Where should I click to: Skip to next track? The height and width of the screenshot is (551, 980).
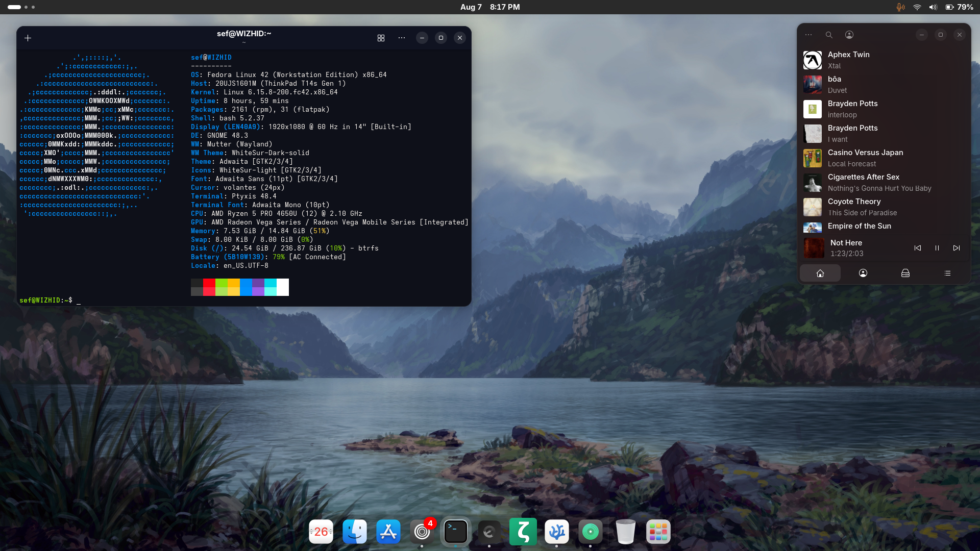point(957,248)
